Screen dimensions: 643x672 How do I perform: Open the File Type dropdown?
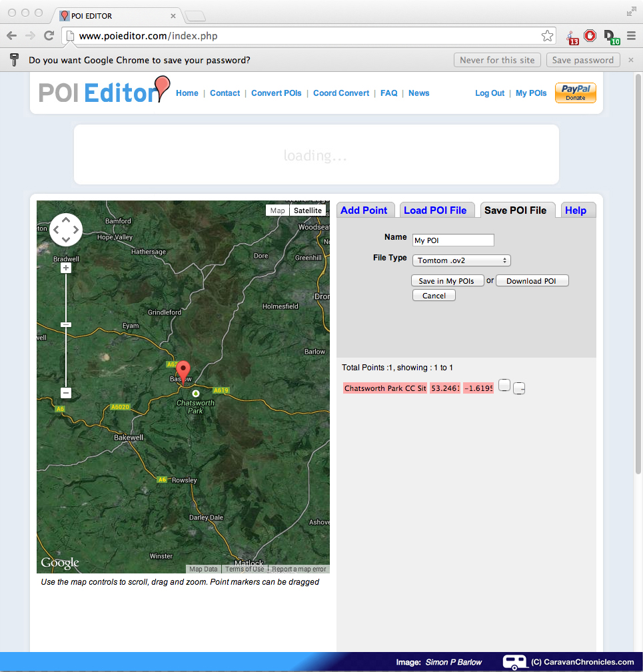point(461,260)
